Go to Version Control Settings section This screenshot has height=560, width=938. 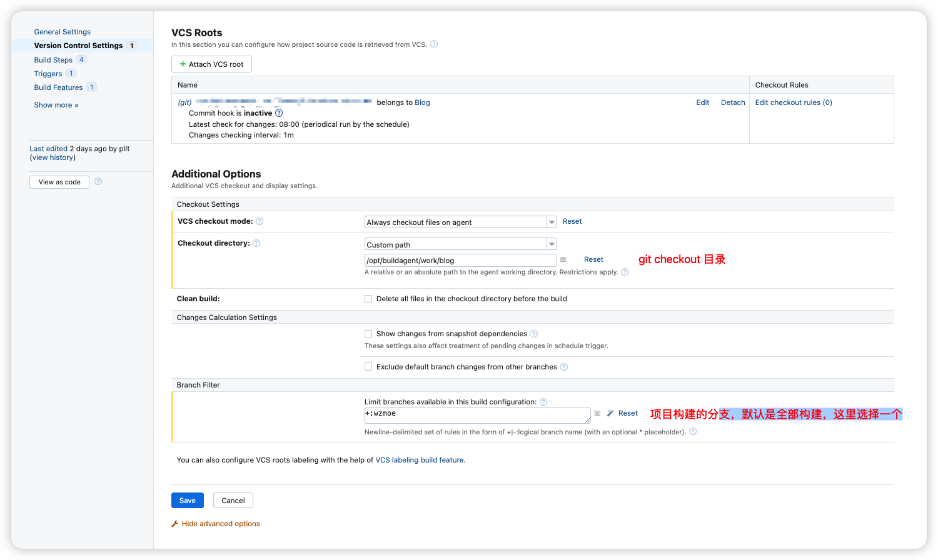78,46
